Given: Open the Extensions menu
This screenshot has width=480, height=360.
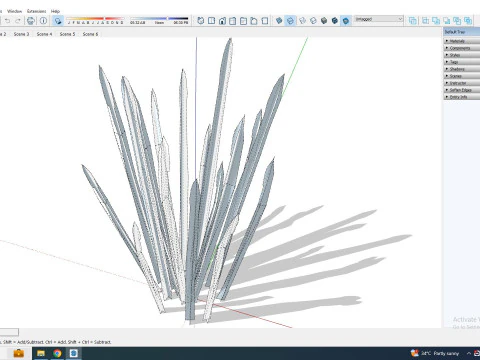Looking at the screenshot, I should [x=37, y=11].
